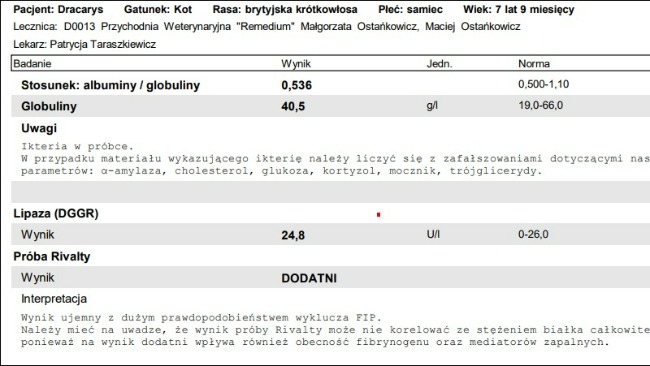The image size is (650, 366).
Task: Select the 'Globuliny' row label
Action: click(49, 107)
